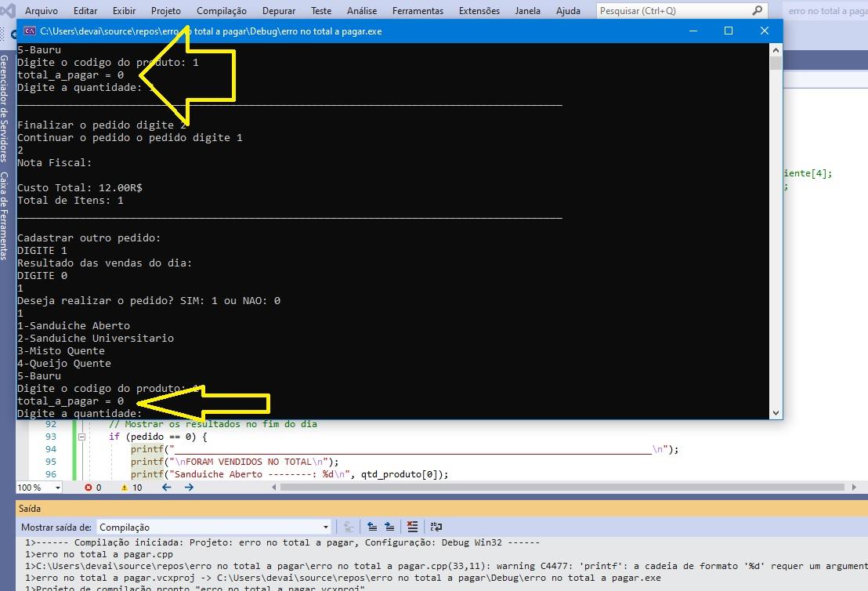Collapse the if (pedido == 0) block
The width and height of the screenshot is (868, 591).
pyautogui.click(x=82, y=437)
